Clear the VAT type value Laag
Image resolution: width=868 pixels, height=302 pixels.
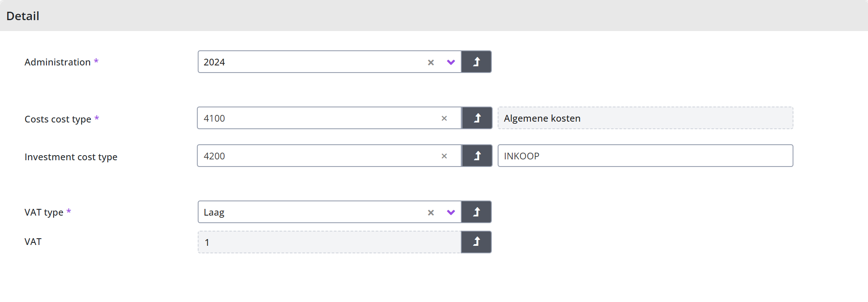431,213
